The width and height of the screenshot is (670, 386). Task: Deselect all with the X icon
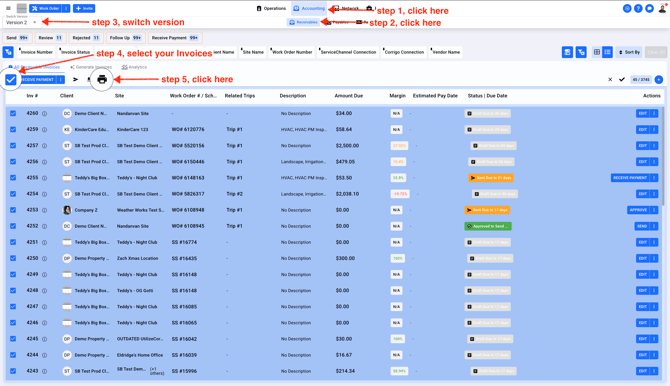610,80
